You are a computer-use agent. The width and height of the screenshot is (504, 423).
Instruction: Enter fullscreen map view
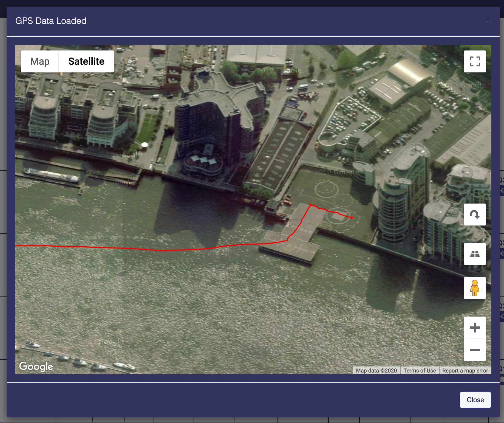[x=475, y=61]
